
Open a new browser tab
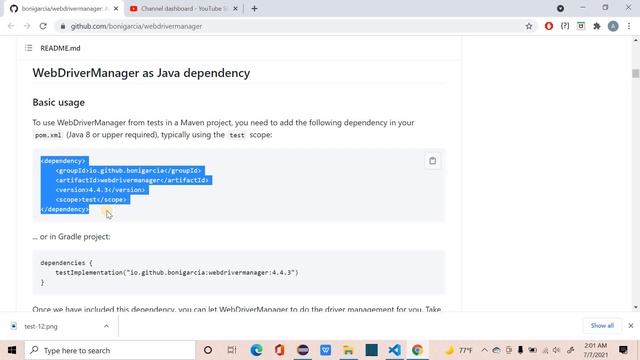(x=254, y=9)
